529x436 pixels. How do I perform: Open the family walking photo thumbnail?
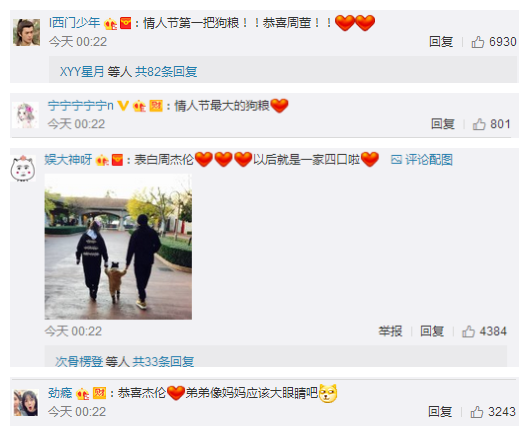tap(118, 247)
